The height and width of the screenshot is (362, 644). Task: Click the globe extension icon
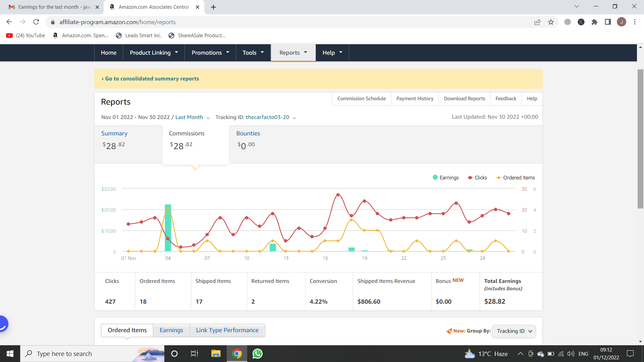click(568, 22)
